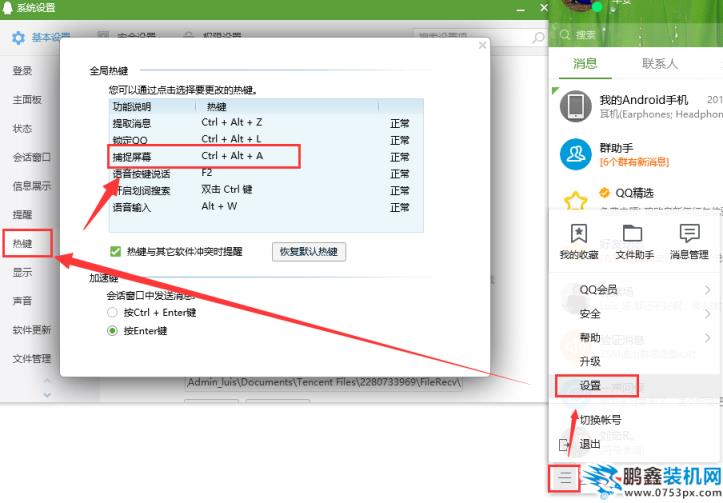This screenshot has width=723, height=503.
Task: Open 声音 settings category
Action: click(23, 301)
